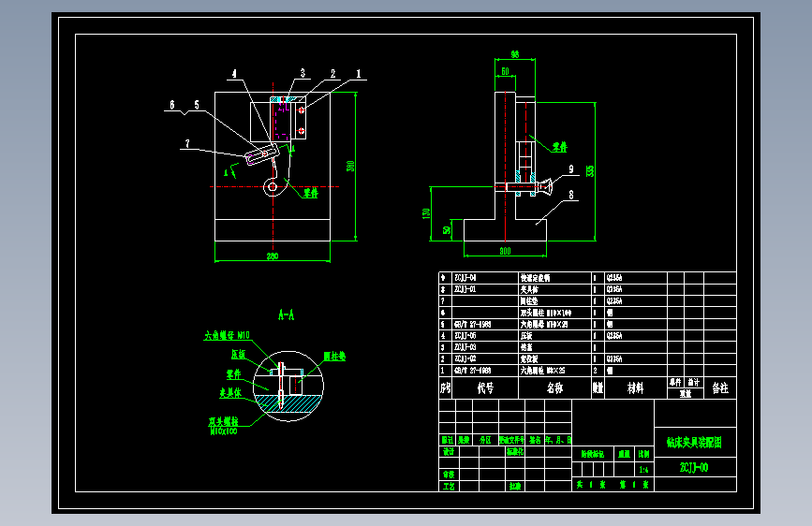812x526 pixels.
Task: Select part balloon number 4
Action: point(234,74)
